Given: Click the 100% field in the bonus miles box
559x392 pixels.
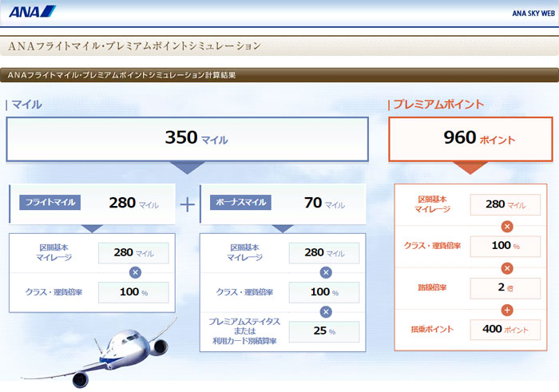Looking at the screenshot, I should 324,292.
